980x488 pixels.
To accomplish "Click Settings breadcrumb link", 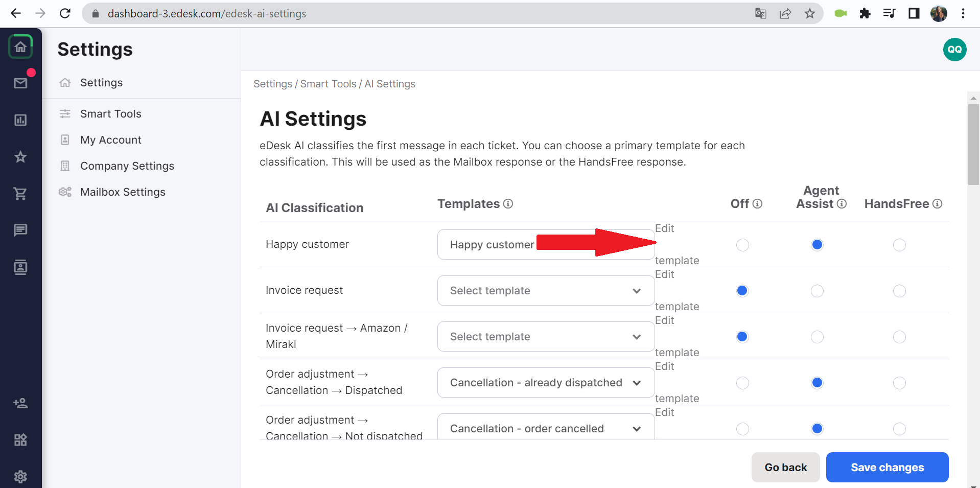I will pos(273,84).
